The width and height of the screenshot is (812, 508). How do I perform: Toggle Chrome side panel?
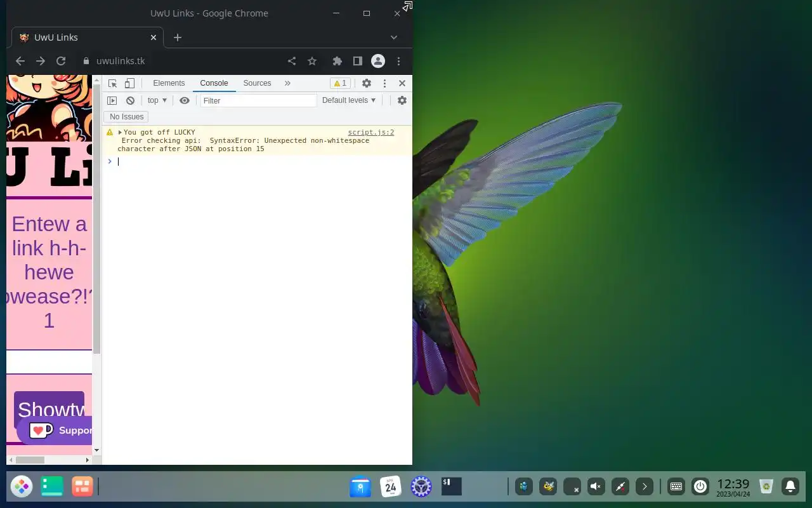358,61
